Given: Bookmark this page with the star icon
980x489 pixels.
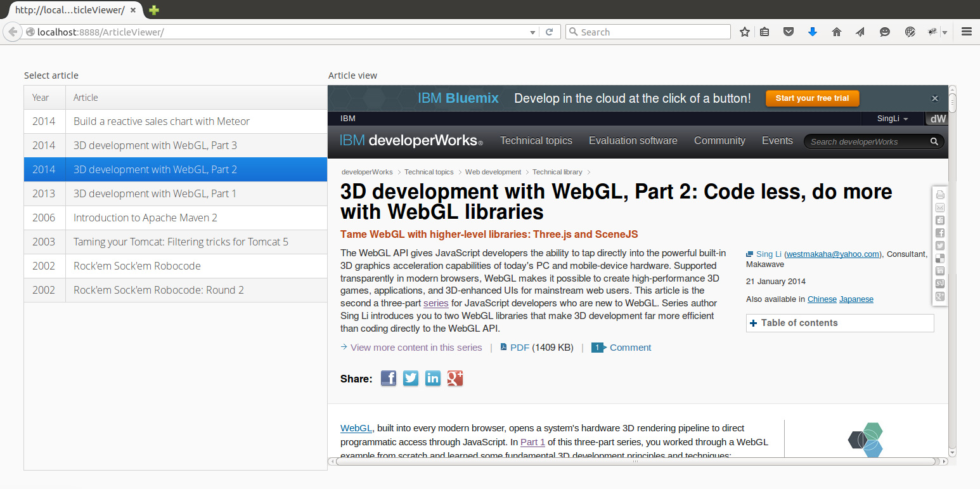Looking at the screenshot, I should point(745,32).
